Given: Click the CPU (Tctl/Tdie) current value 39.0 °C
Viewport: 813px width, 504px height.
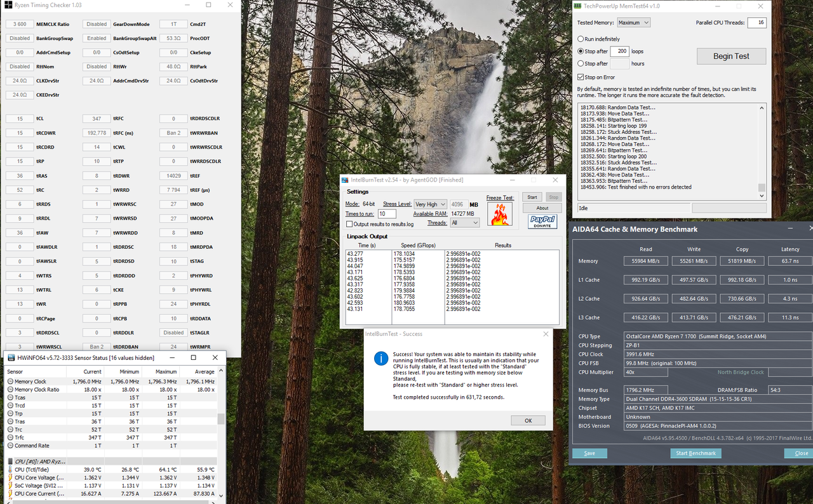Looking at the screenshot, I should point(93,470).
